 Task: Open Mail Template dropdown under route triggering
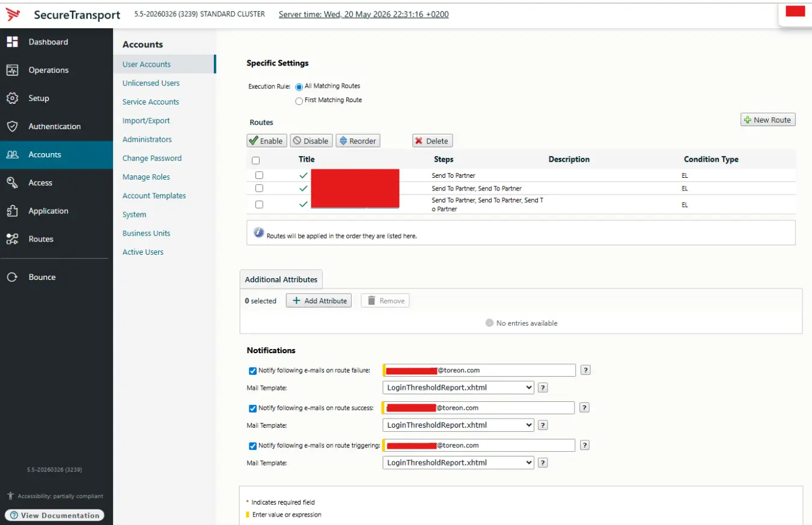pyautogui.click(x=458, y=463)
